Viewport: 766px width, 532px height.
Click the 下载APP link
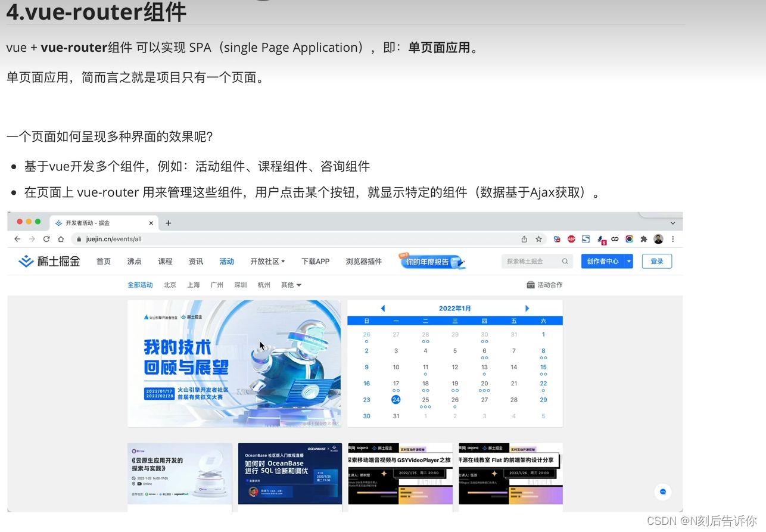(x=315, y=261)
